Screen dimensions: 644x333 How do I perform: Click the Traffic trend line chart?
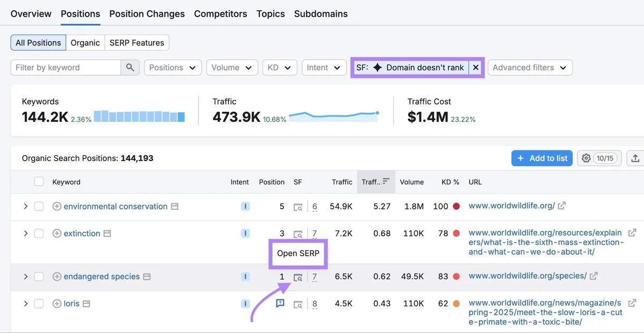pos(334,115)
